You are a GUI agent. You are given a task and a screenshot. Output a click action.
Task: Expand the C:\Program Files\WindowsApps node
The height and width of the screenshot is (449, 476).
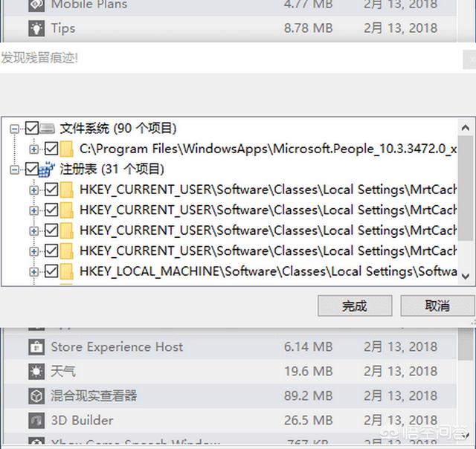(34, 149)
